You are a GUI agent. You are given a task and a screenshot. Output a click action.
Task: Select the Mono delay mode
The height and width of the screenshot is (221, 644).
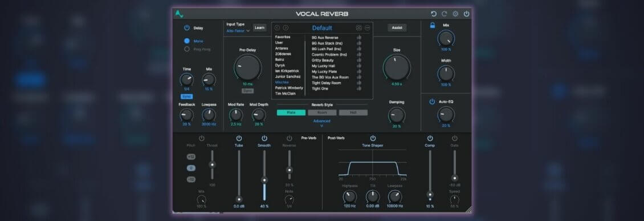[x=187, y=41]
